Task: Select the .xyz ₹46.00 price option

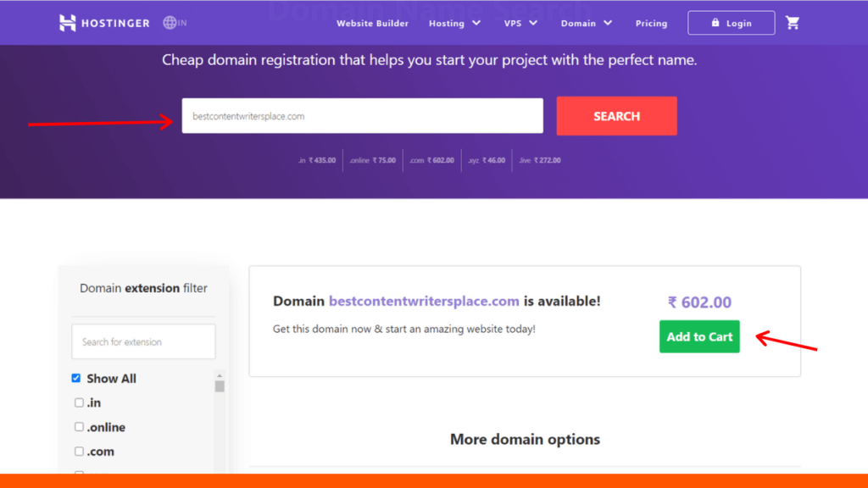Action: 487,160
